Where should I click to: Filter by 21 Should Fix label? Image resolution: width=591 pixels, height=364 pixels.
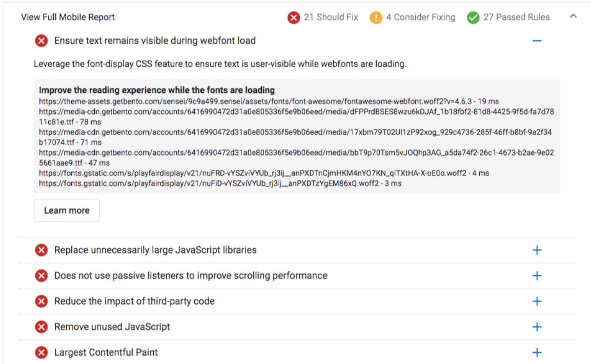pyautogui.click(x=331, y=17)
